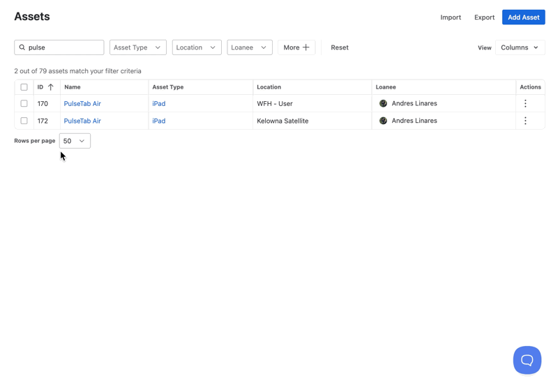Image resolution: width=558 pixels, height=392 pixels.
Task: Click ID value 170
Action: 43,103
